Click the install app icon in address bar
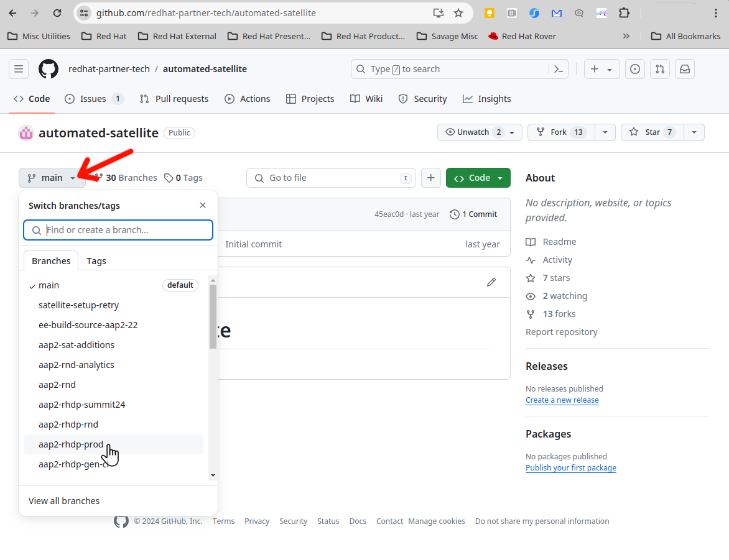 pos(438,13)
